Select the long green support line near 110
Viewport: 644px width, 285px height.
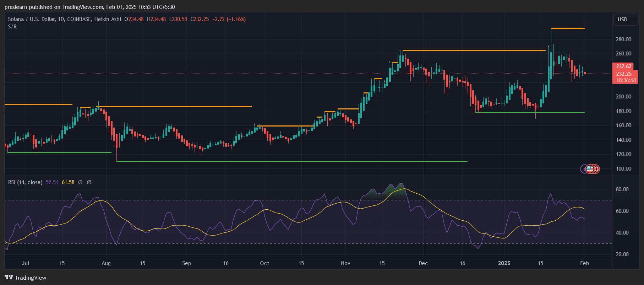[292, 161]
